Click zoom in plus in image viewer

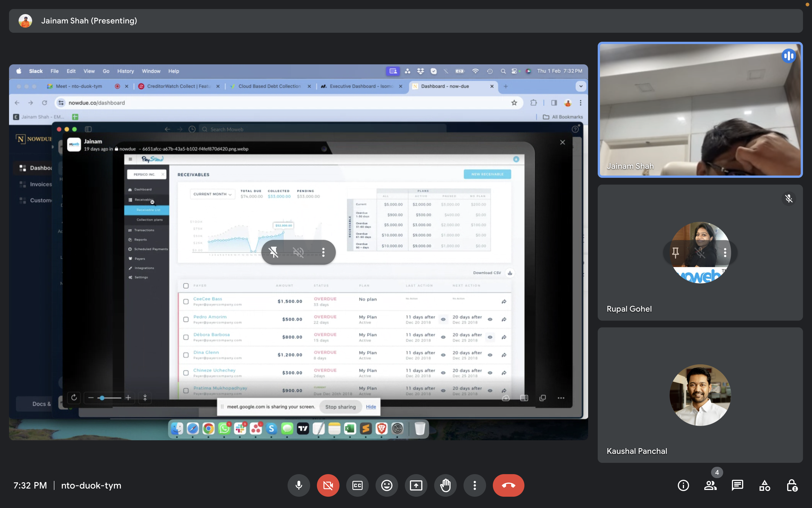pos(128,398)
